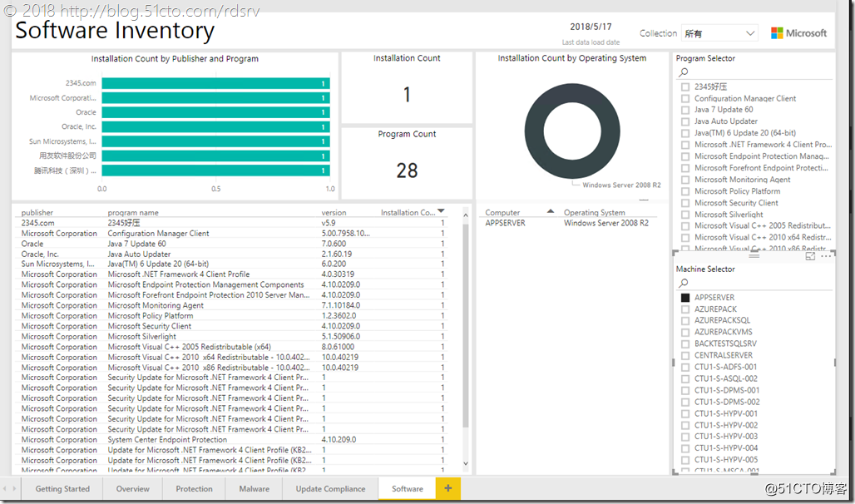
Task: Click the software table scroll-down arrow
Action: [x=465, y=463]
